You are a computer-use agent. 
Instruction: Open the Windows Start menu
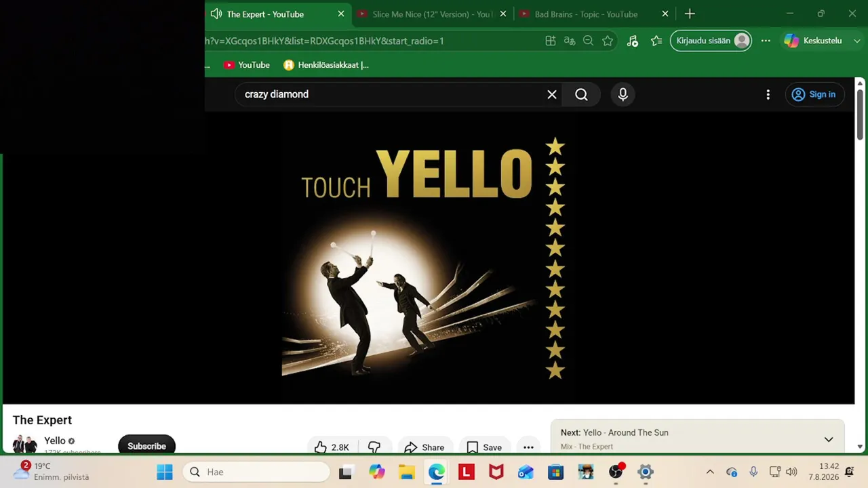[x=165, y=472]
